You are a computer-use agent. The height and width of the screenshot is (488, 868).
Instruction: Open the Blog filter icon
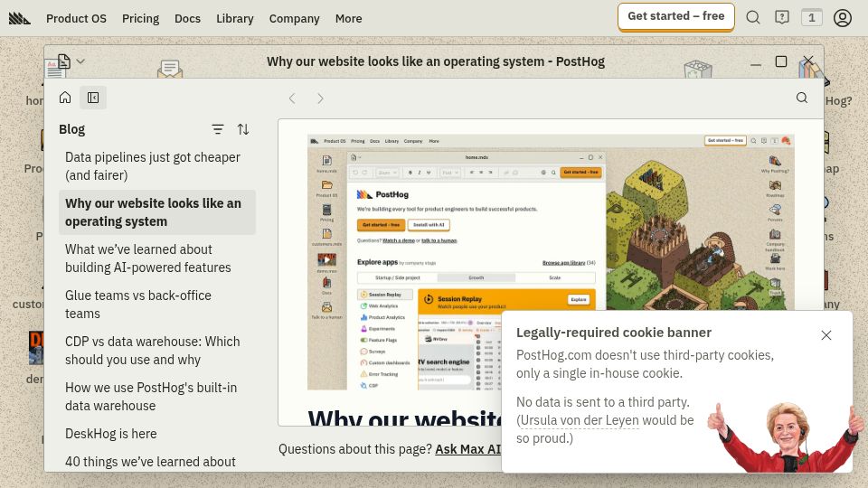218,129
